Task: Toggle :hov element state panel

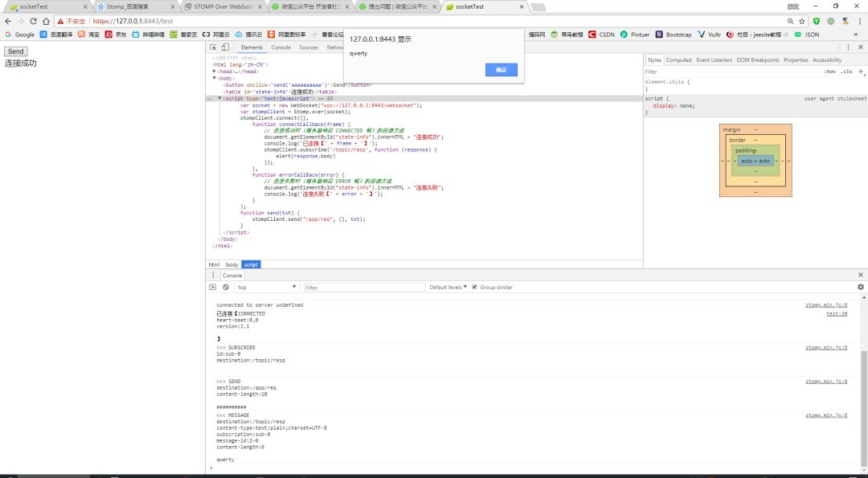Action: pos(829,71)
